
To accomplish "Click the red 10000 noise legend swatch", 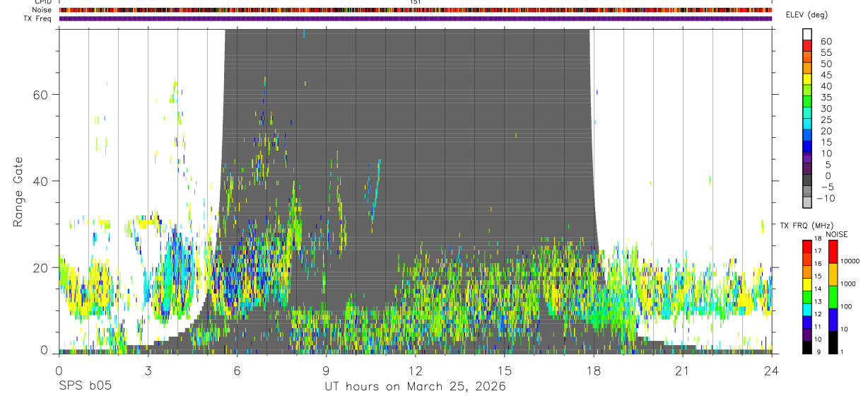I will click(x=832, y=252).
